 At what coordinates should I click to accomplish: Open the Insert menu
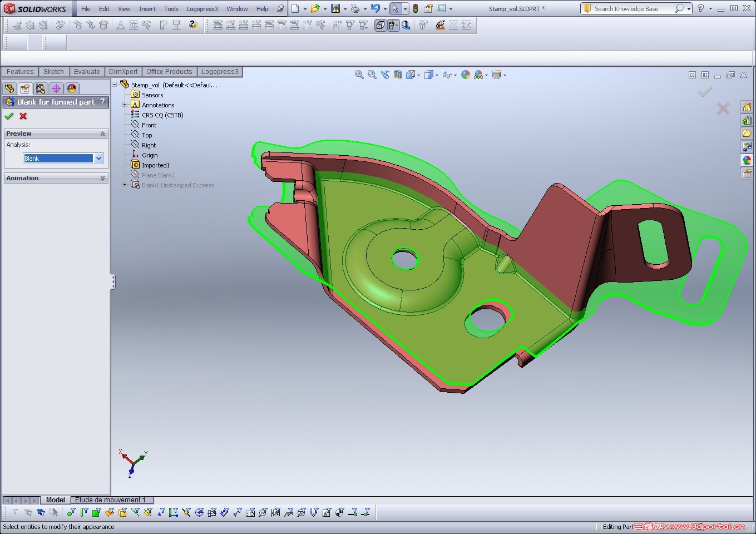click(147, 9)
